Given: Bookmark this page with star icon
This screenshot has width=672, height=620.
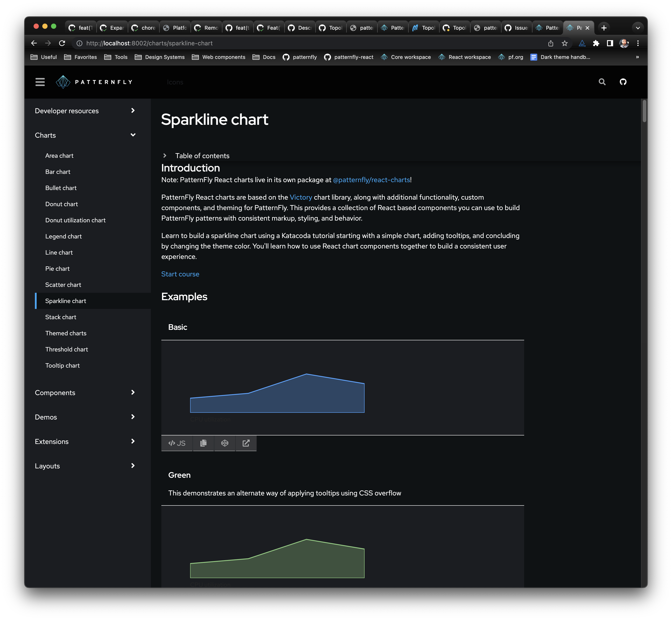Looking at the screenshot, I should click(565, 43).
